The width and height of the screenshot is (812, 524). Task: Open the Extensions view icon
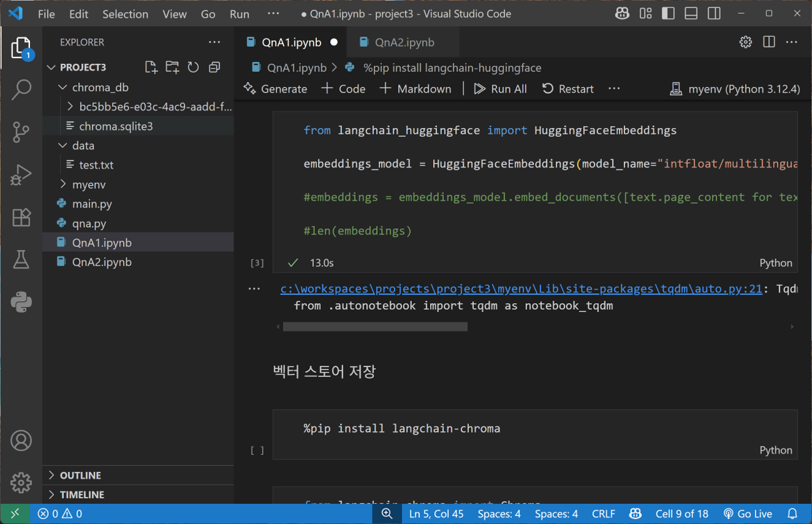tap(21, 217)
